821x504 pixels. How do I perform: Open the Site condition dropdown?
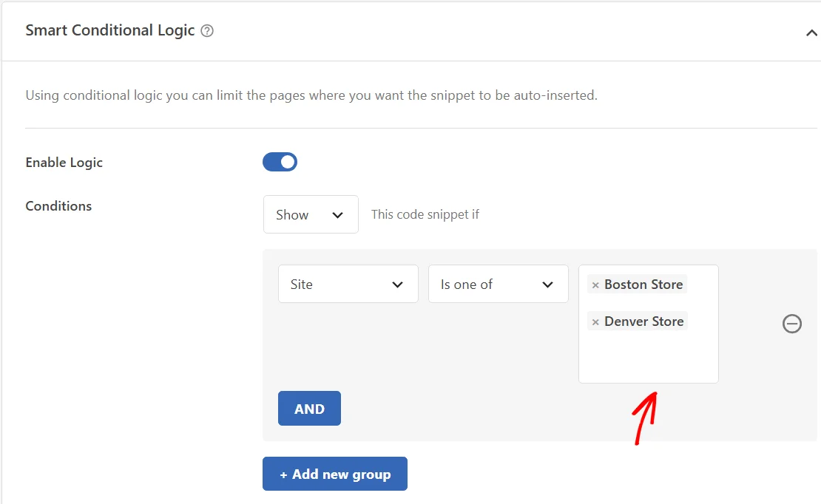click(348, 285)
